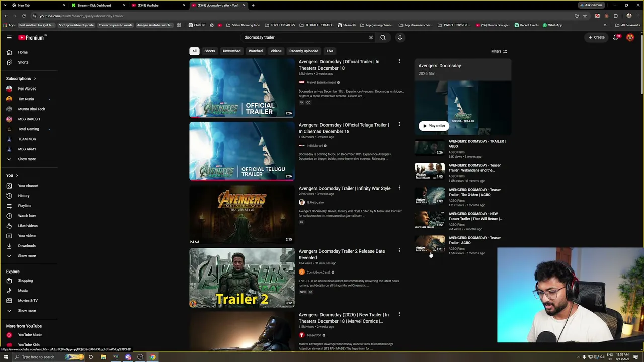Image resolution: width=644 pixels, height=362 pixels.
Task: Select the Live filter chip
Action: click(x=330, y=51)
